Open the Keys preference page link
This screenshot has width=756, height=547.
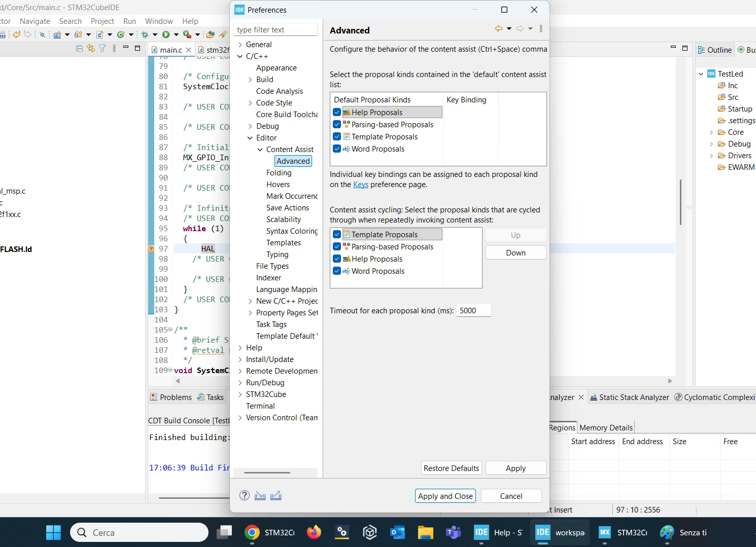click(361, 185)
